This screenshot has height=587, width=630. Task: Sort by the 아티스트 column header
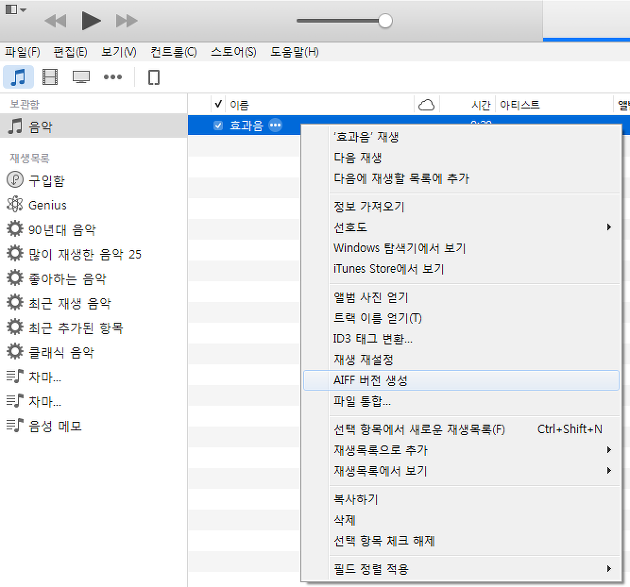554,105
